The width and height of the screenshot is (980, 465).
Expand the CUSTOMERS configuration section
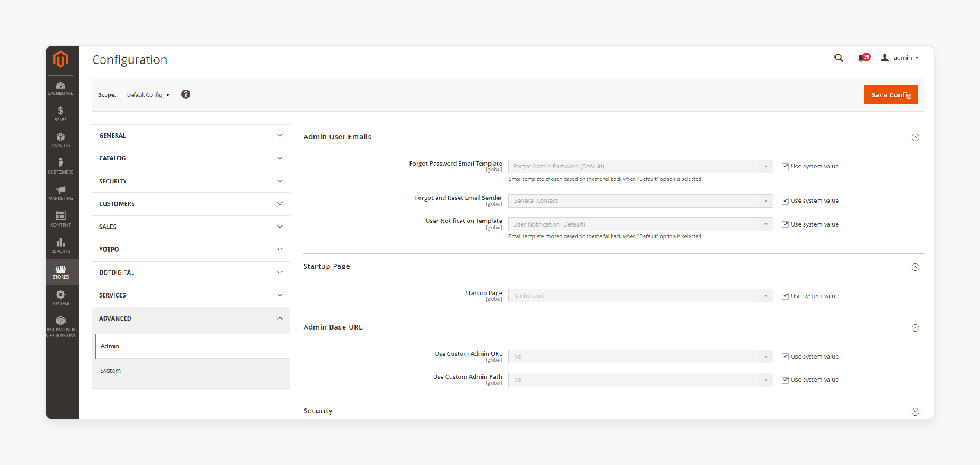[190, 204]
